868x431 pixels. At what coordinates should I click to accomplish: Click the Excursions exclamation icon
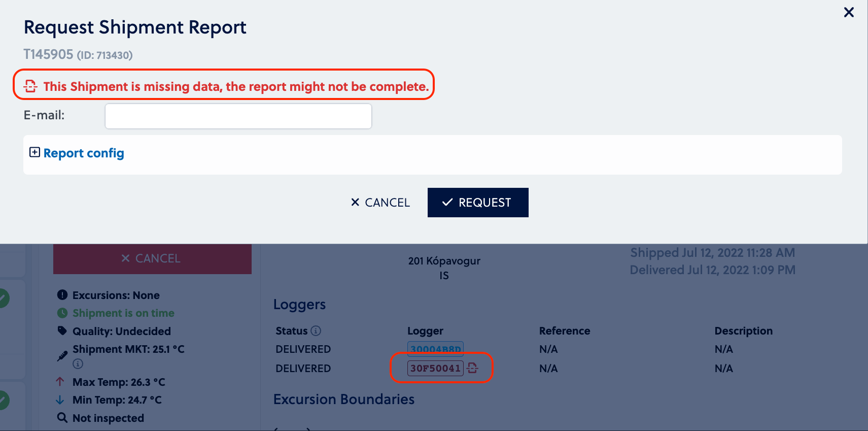click(62, 295)
